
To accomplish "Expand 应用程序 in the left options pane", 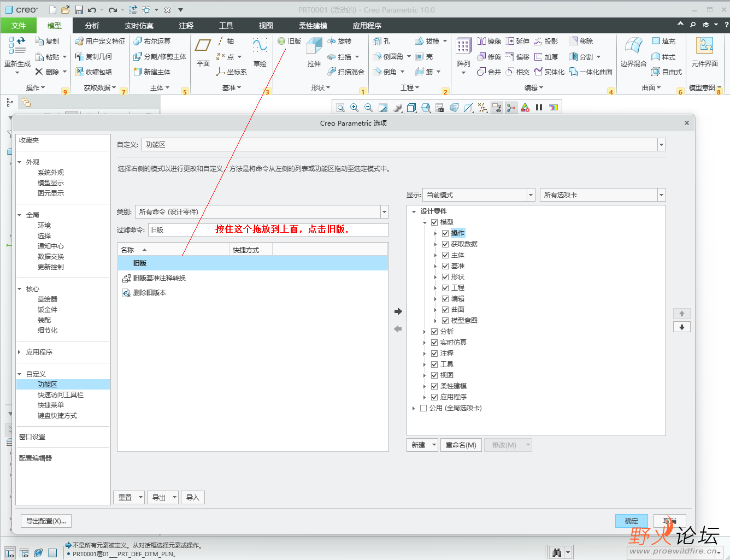I will coord(20,352).
